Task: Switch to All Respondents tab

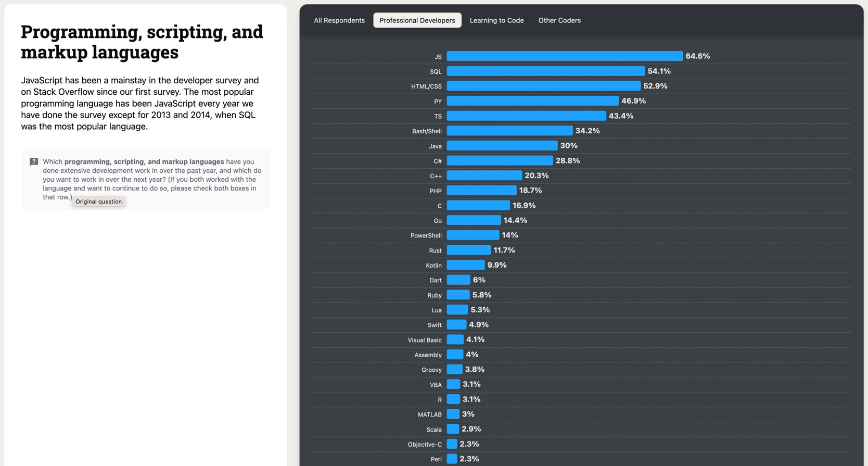Action: tap(339, 20)
